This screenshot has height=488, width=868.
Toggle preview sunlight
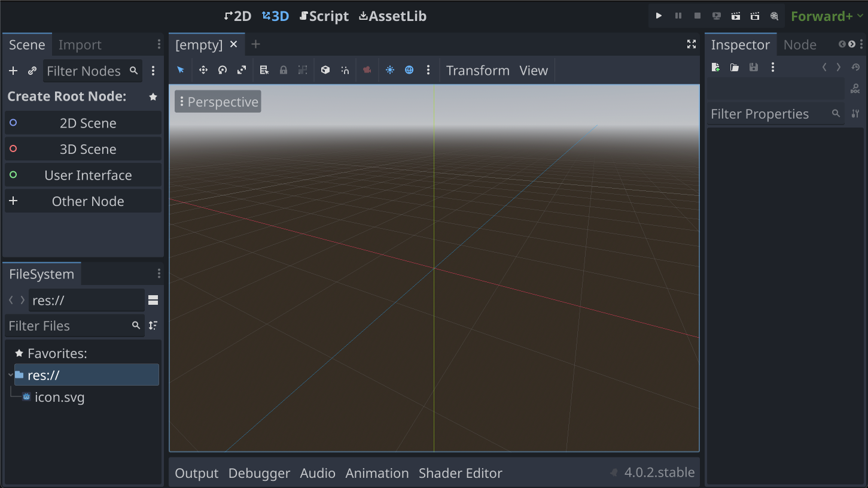[390, 70]
